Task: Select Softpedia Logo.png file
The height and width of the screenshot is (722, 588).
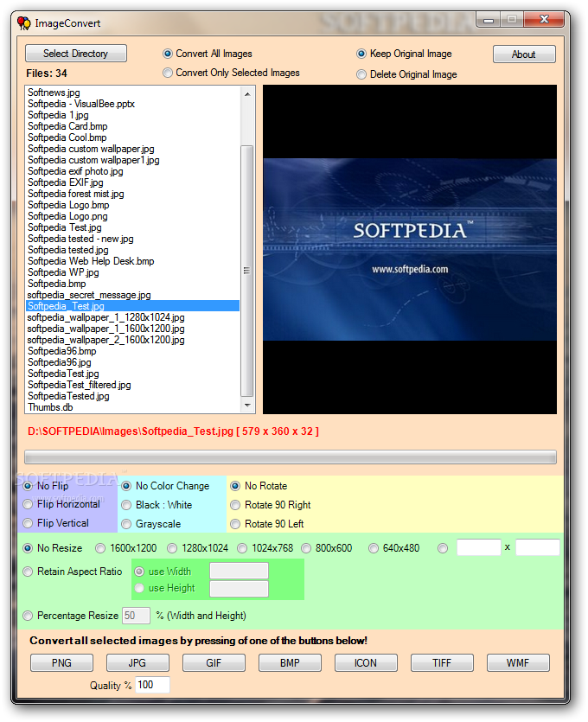Action: 133,216
